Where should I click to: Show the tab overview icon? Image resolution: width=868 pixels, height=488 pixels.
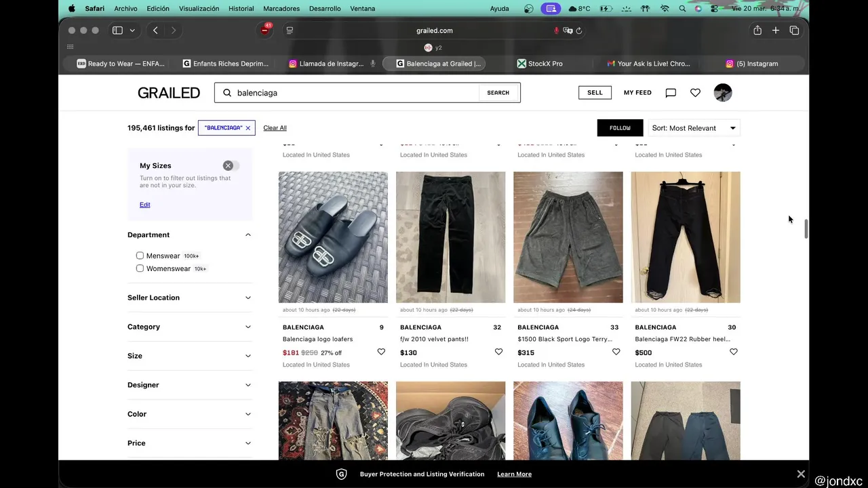click(794, 30)
